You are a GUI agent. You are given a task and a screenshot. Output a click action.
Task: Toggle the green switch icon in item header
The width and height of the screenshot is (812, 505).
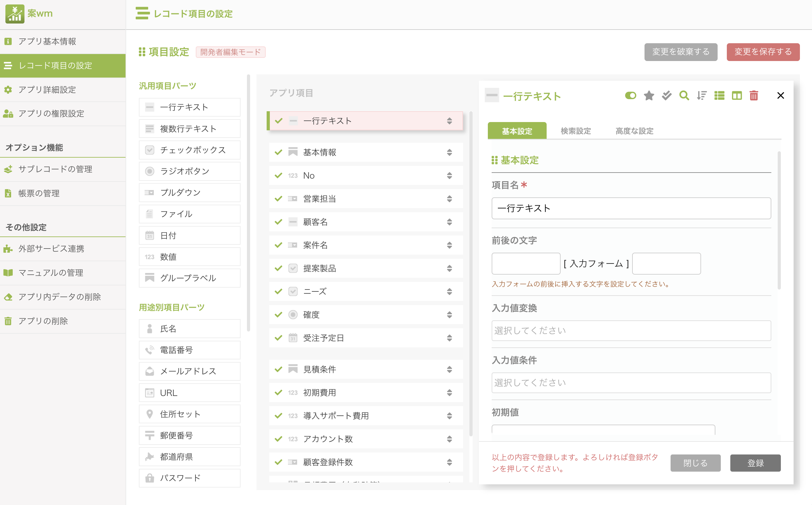coord(630,96)
